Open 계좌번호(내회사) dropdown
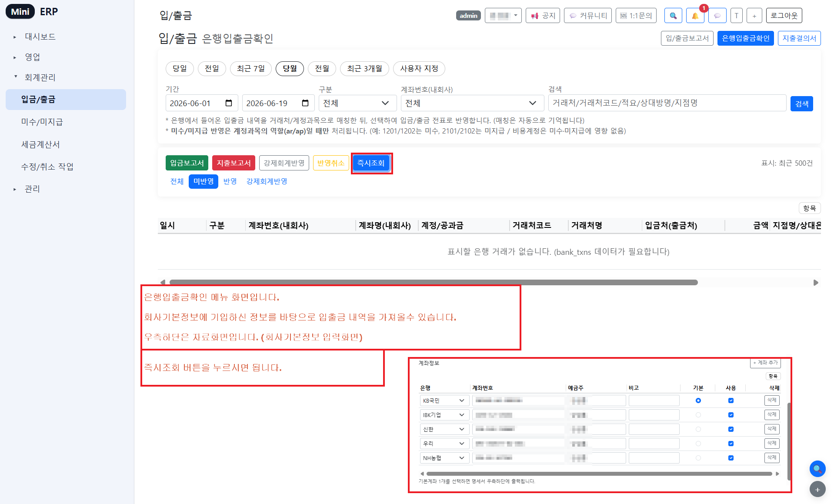 coord(472,103)
